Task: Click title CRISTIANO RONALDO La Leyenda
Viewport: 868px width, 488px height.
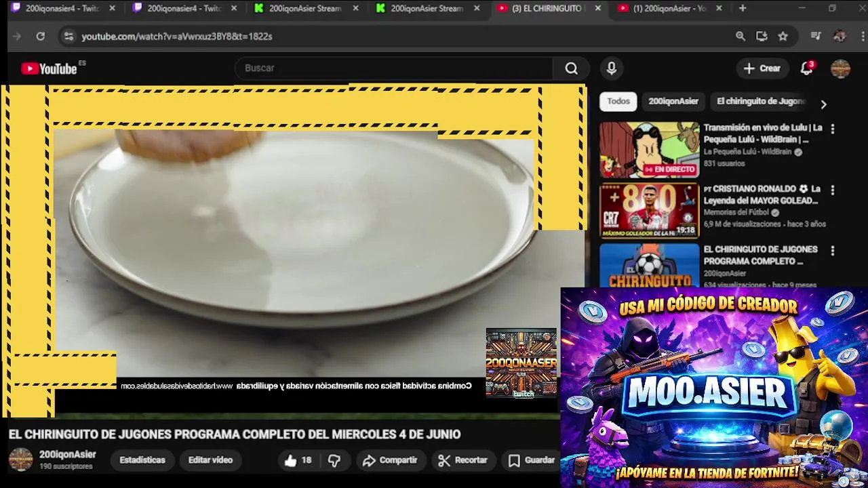Action: (763, 195)
